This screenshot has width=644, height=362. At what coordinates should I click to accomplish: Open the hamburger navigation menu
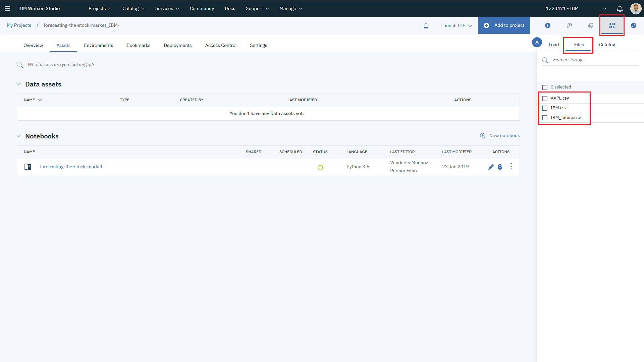(7, 9)
